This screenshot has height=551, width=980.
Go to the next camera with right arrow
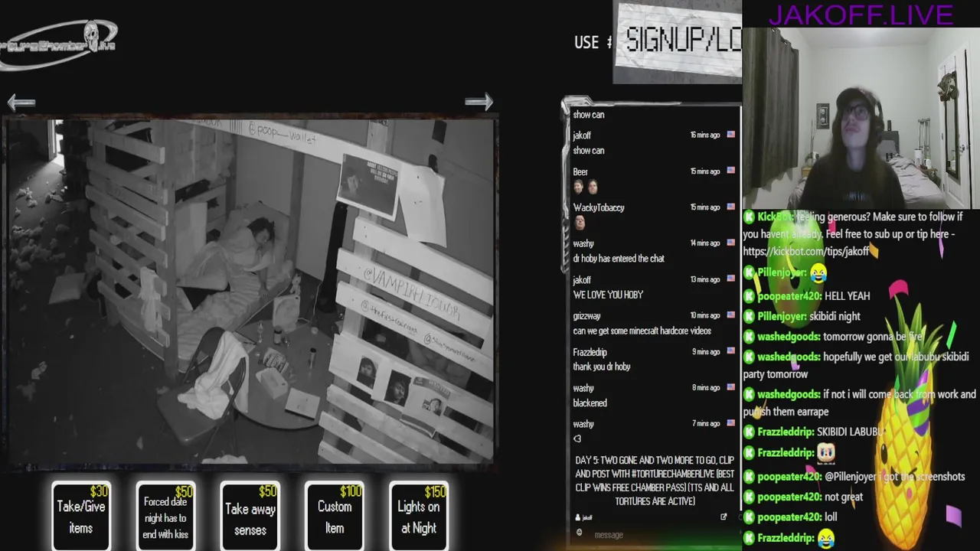(479, 101)
